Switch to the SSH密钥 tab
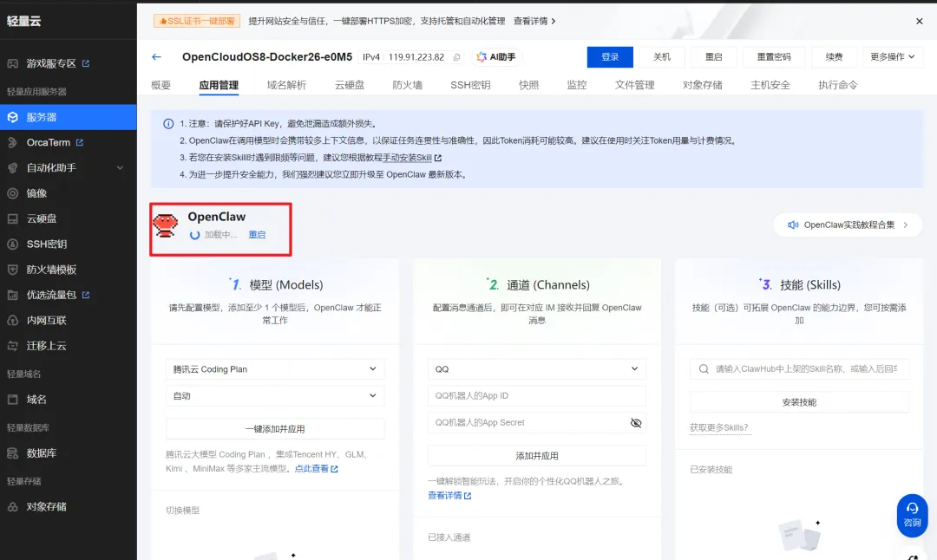This screenshot has width=937, height=560. pos(470,85)
